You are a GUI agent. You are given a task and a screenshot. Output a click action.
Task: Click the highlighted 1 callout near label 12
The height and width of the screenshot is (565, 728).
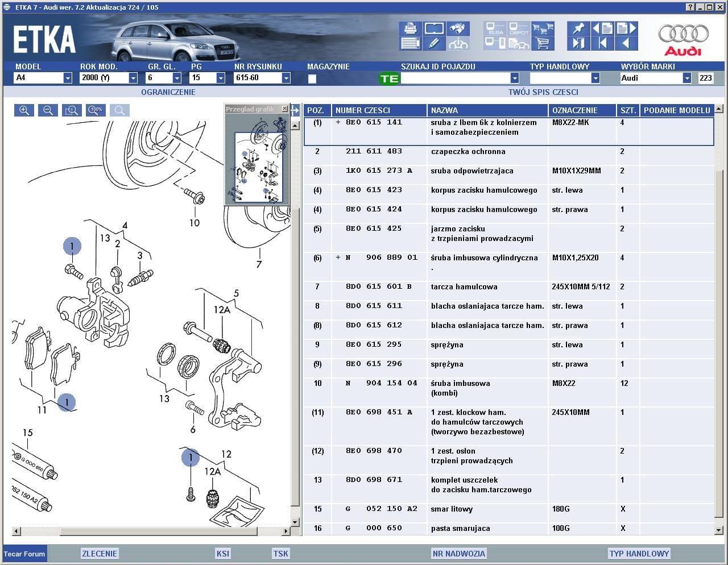click(191, 457)
